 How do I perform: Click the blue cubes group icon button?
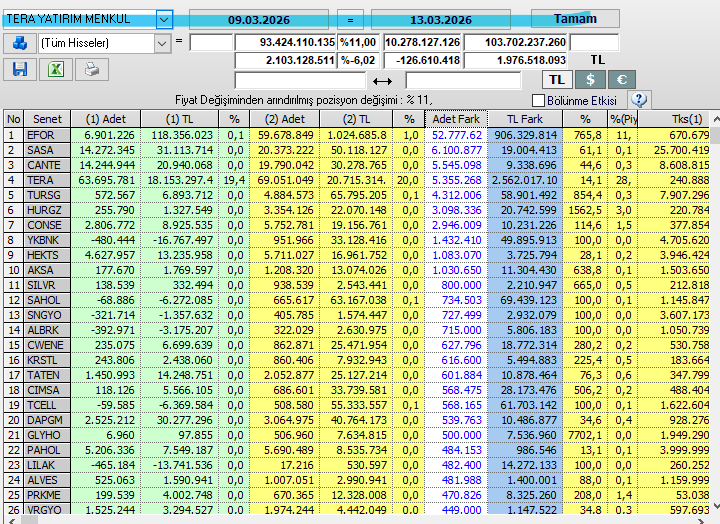coord(20,43)
